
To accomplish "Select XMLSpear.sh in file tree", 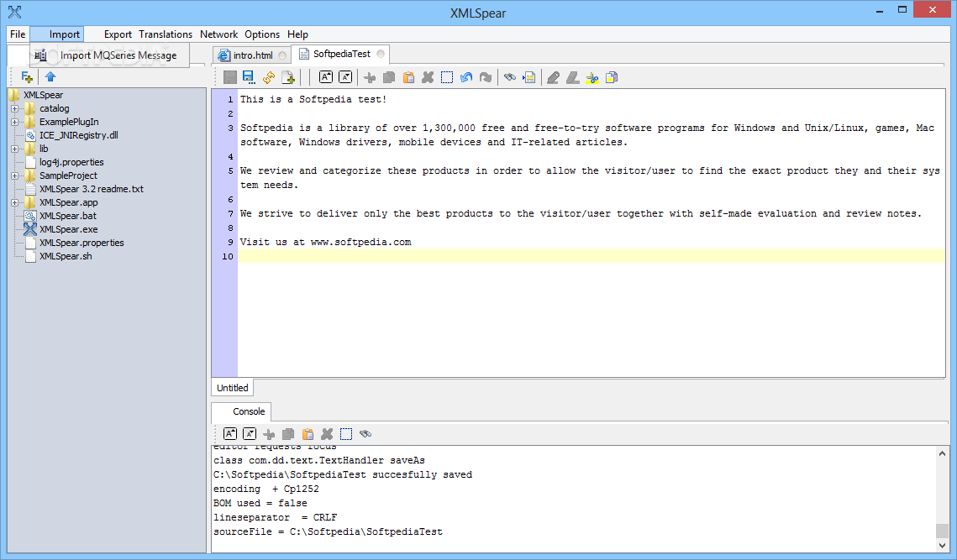I will pyautogui.click(x=66, y=256).
